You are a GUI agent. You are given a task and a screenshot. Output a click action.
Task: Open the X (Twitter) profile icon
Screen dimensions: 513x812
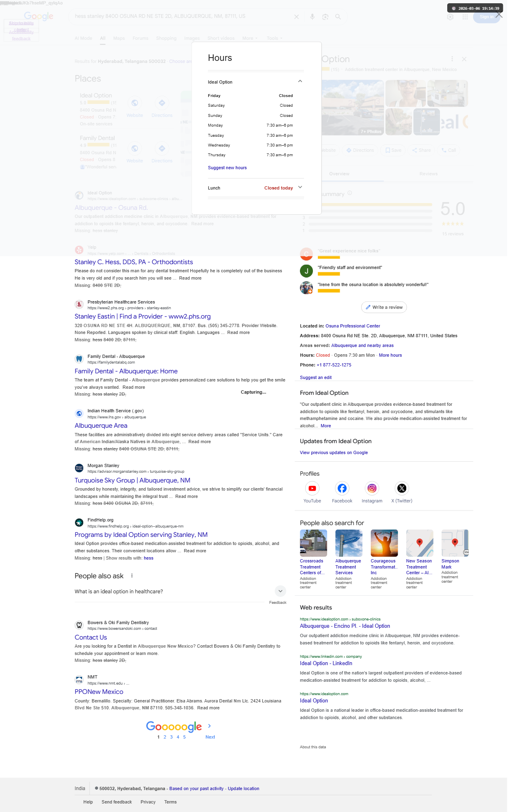tap(402, 488)
